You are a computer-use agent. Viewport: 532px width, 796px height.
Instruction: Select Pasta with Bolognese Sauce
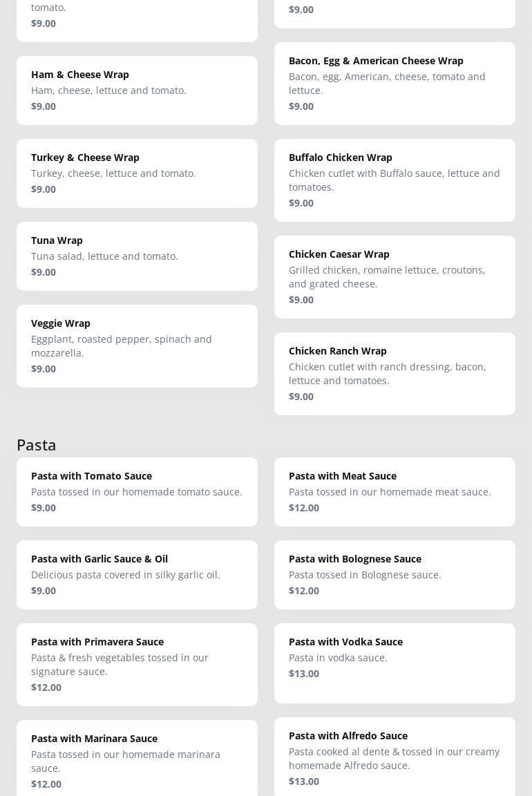(395, 574)
